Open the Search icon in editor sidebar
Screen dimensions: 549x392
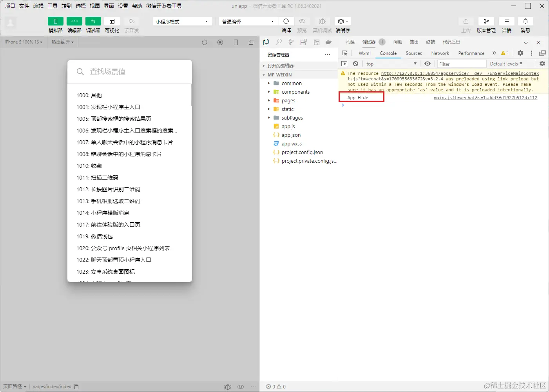click(x=279, y=42)
